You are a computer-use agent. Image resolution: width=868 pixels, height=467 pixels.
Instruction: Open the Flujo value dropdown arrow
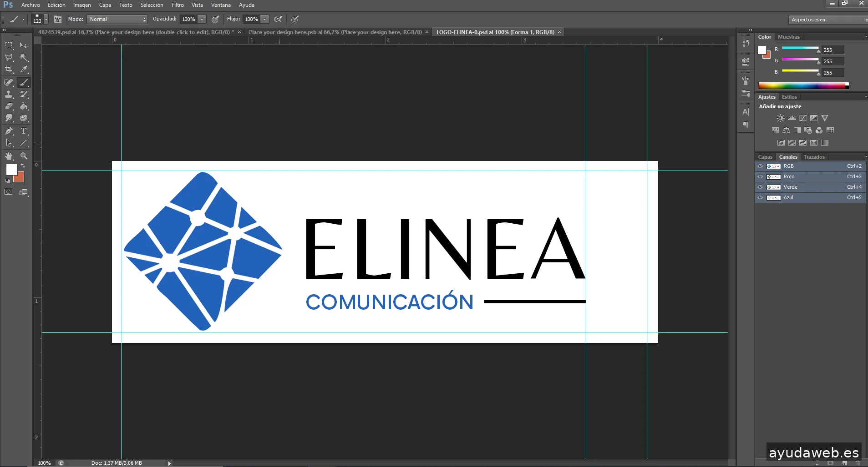(x=265, y=19)
